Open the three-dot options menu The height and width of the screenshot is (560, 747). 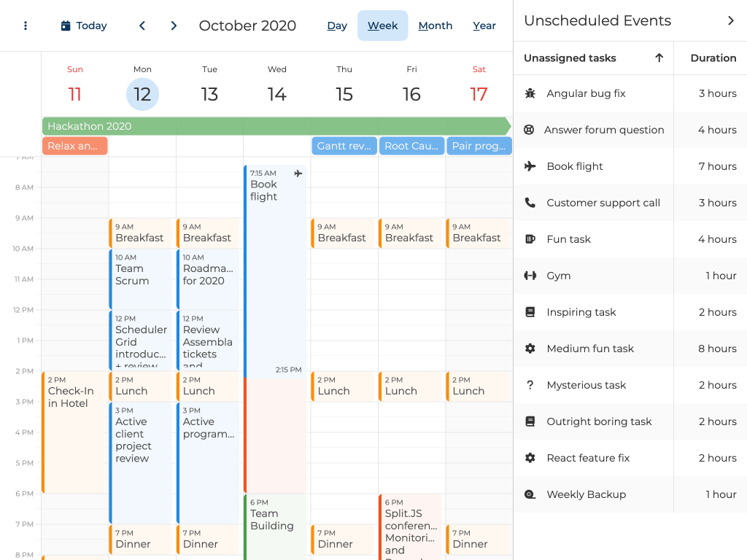pyautogui.click(x=26, y=26)
